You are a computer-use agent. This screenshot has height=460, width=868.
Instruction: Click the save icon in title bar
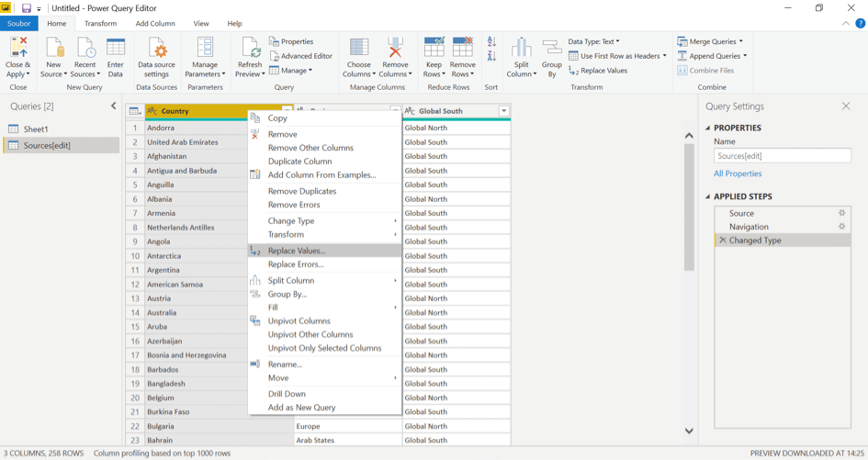[26, 8]
